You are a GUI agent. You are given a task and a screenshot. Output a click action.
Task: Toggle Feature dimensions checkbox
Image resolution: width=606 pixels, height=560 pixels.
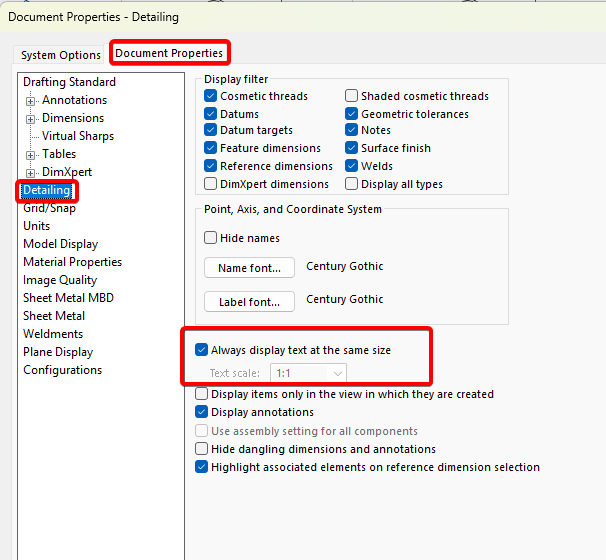210,148
